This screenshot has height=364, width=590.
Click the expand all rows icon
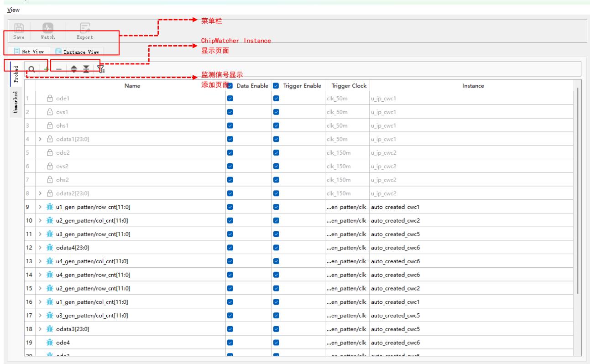tap(73, 69)
